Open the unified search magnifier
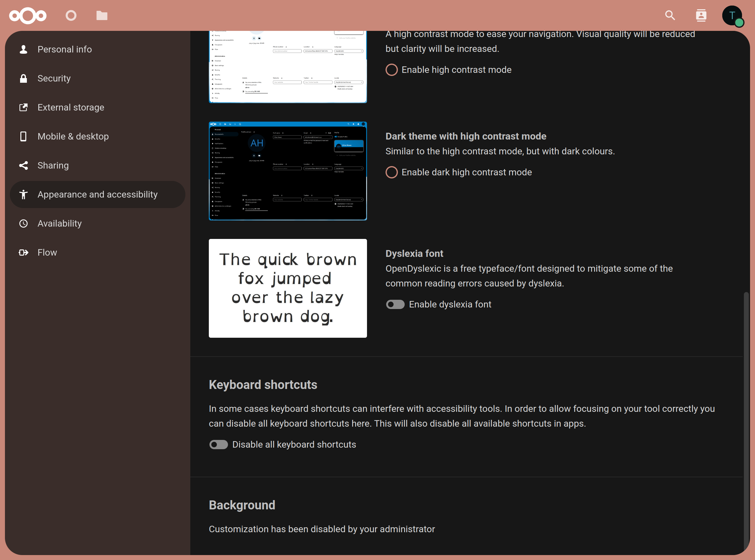 click(669, 15)
